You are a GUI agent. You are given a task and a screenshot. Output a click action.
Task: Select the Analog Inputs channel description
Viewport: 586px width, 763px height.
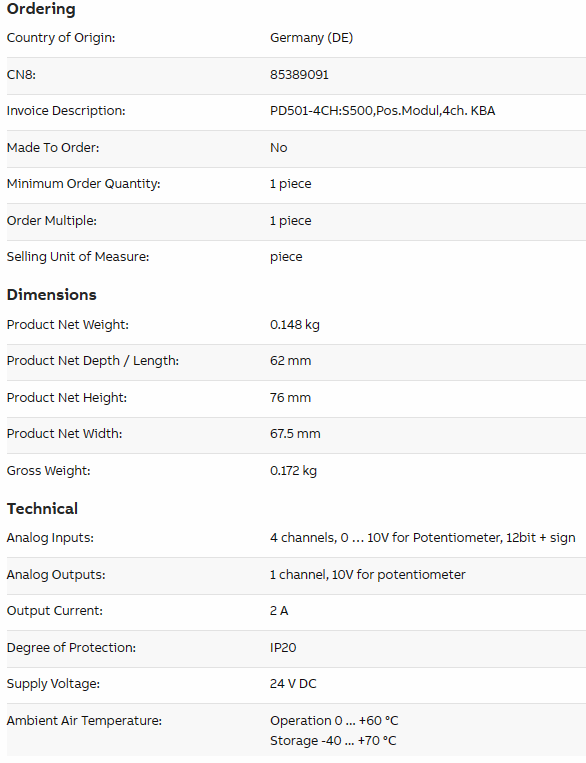422,538
